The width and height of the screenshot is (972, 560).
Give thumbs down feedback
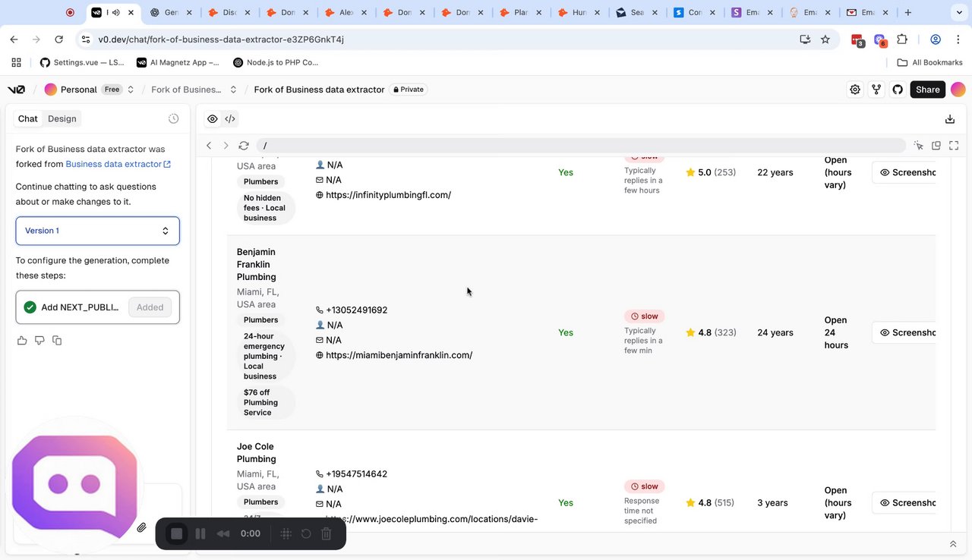point(39,341)
